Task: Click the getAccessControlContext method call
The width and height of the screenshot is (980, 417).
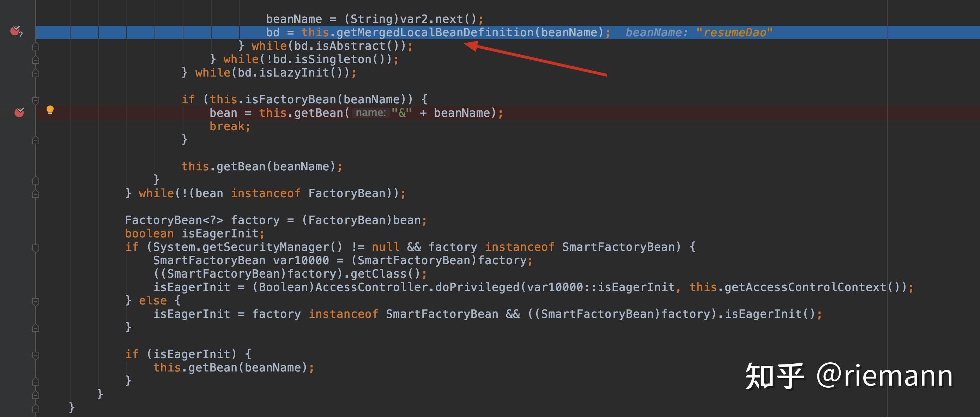Action: point(805,287)
